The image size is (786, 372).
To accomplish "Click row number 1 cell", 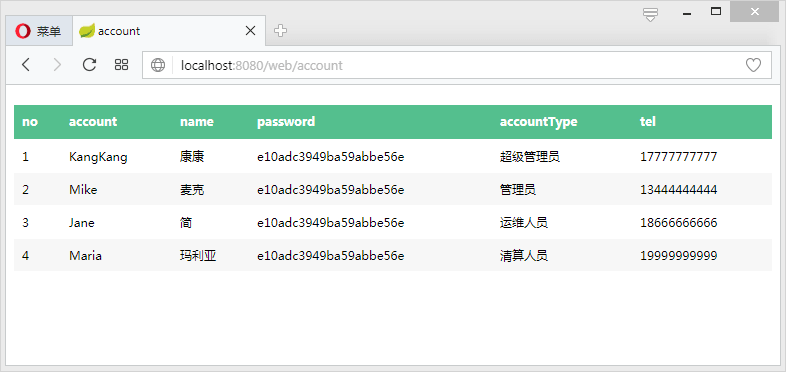I will coord(26,157).
